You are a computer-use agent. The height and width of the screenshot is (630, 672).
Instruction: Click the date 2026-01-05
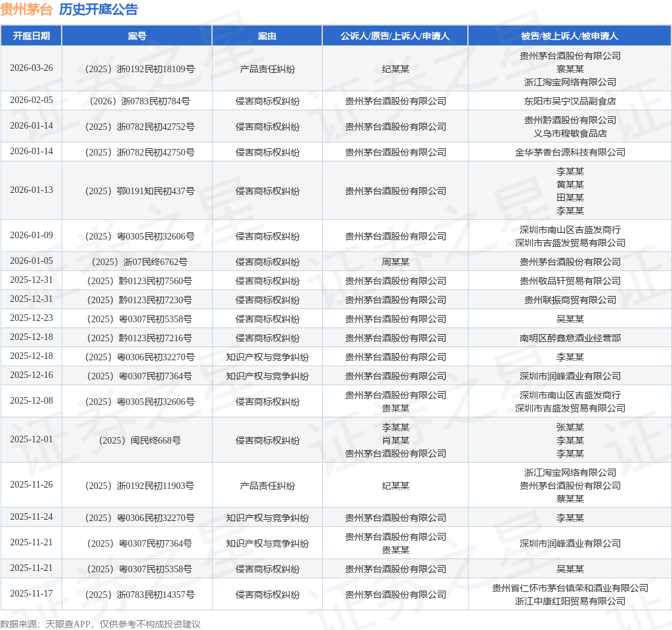(31, 261)
